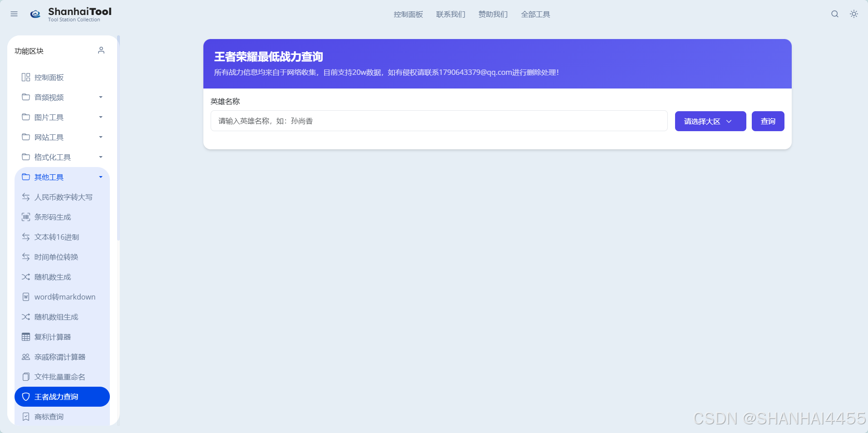Click the 亲戚称谓计算器 people icon

[26, 357]
